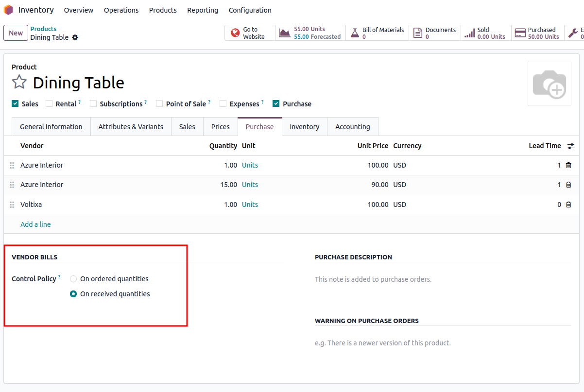Select On ordered quantities control policy
This screenshot has height=392, width=584.
[x=73, y=279]
